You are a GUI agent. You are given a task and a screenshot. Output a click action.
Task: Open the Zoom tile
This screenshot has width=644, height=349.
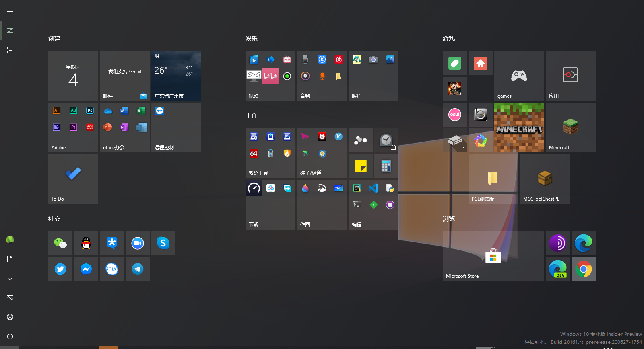coord(138,243)
